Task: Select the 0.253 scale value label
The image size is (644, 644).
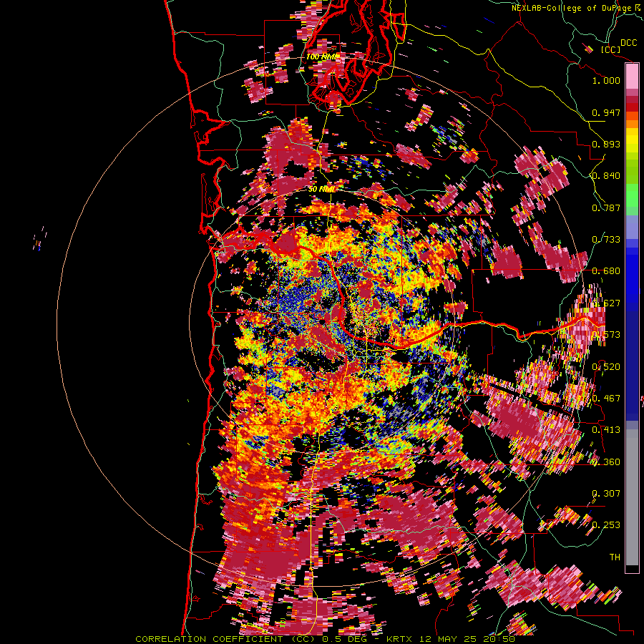Action: click(606, 525)
